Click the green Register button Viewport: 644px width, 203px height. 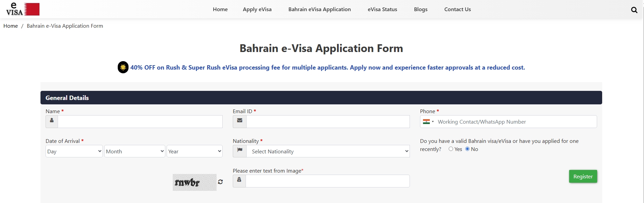tap(583, 176)
